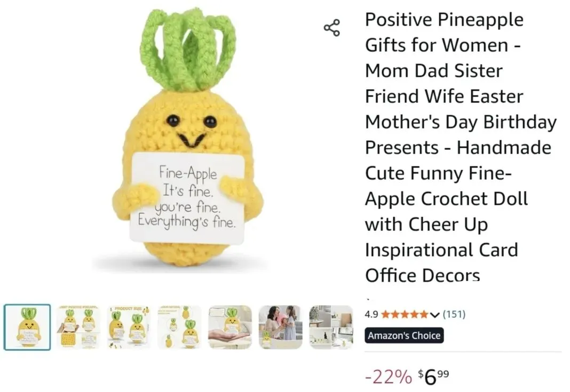This screenshot has height=392, width=570.
Task: Click the Positive Pineapple Gifts product title
Action: tap(461, 147)
